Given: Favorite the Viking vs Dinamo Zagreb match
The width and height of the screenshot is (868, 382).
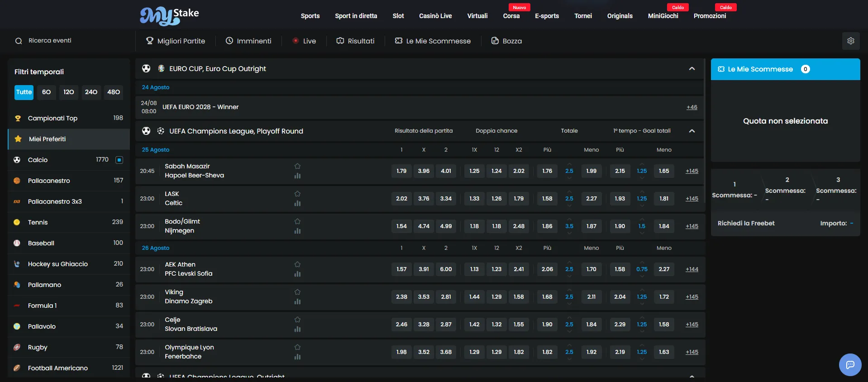Looking at the screenshot, I should pos(297,292).
